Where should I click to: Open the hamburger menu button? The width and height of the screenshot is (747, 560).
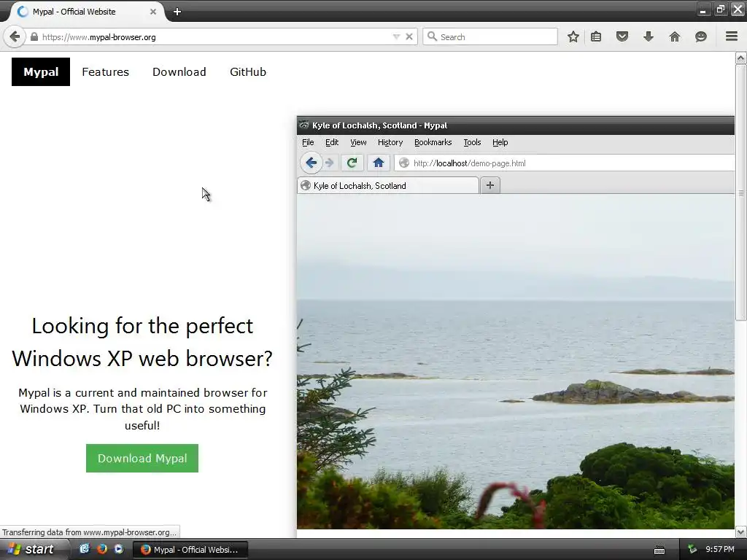click(732, 36)
